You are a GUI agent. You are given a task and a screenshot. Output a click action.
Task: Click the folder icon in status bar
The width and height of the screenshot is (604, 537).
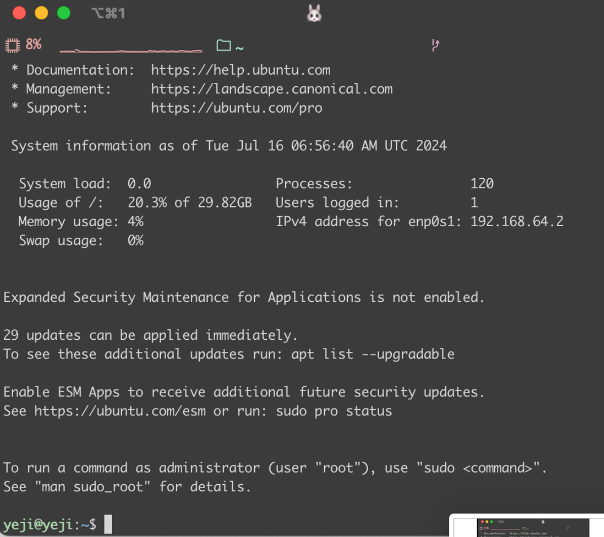223,45
